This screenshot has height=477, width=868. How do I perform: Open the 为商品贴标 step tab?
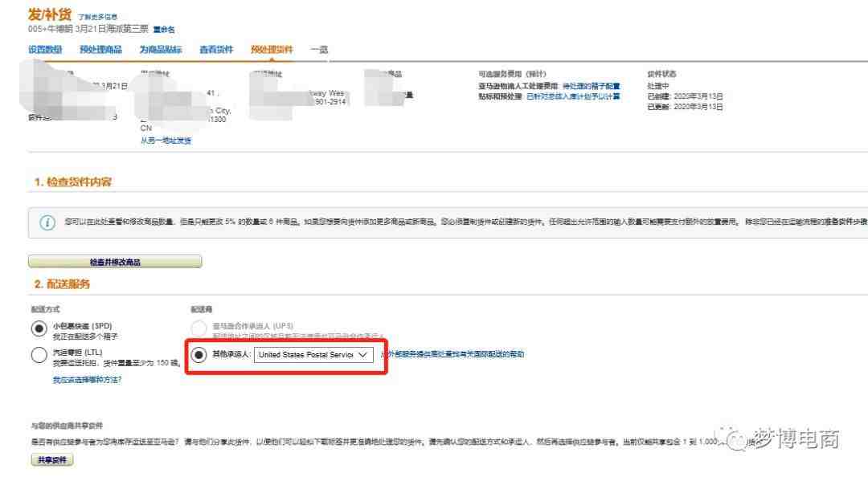click(x=161, y=49)
